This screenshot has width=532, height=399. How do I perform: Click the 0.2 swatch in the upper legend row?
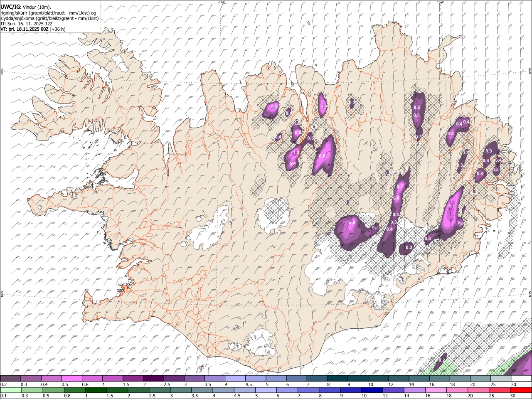[x=10, y=379]
